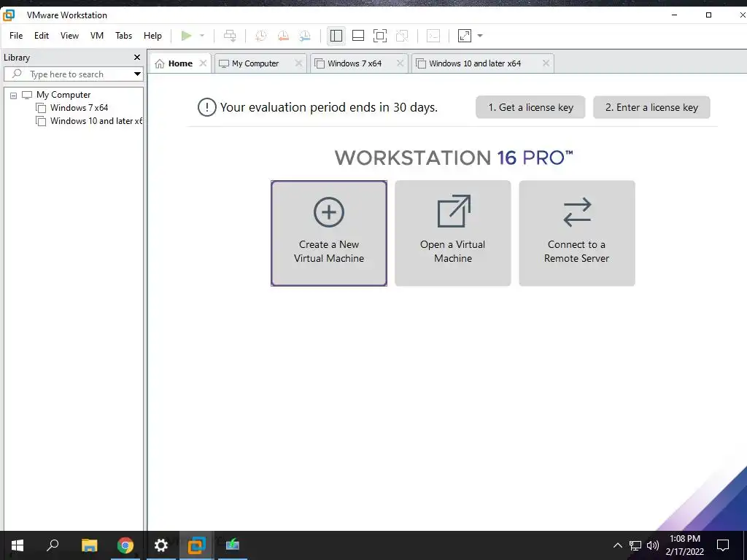Screen dimensions: 747x560
Task: Open the Edit menu
Action: pyautogui.click(x=42, y=36)
